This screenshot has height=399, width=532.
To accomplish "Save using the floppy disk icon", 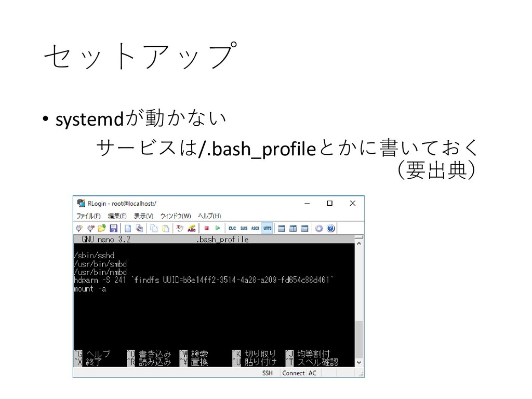I will click(x=114, y=229).
